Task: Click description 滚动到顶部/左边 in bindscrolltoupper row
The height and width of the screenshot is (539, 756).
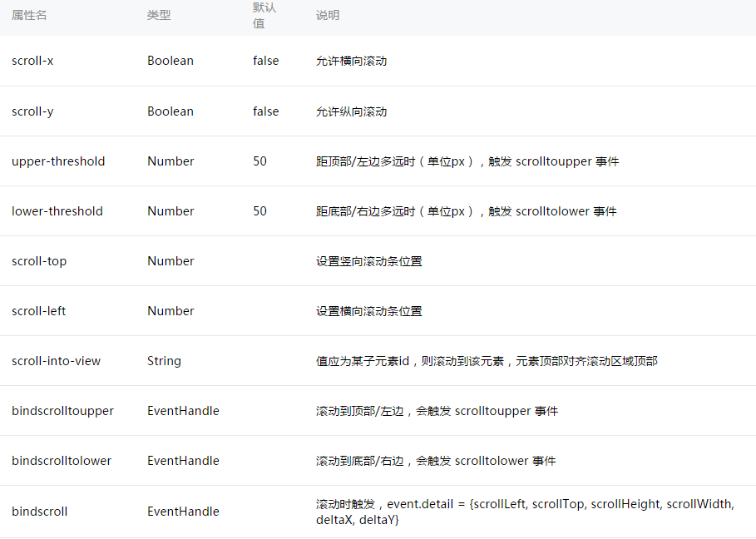Action: point(437,411)
